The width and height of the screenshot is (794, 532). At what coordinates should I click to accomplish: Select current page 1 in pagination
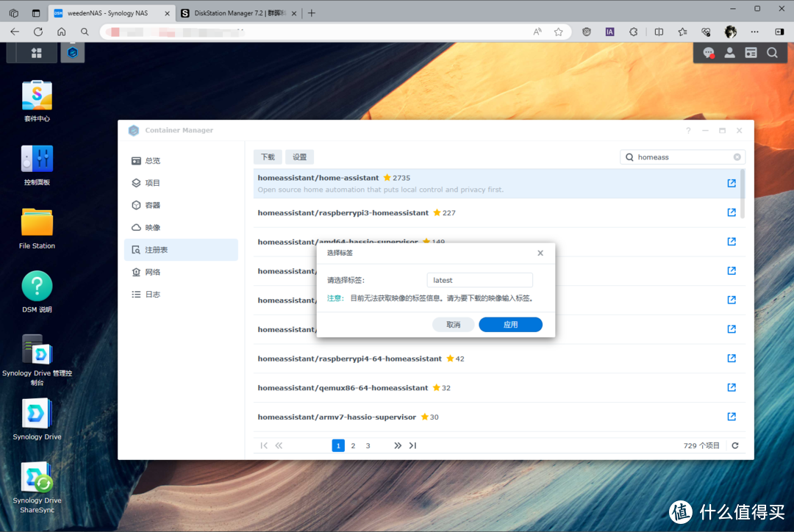(x=338, y=445)
